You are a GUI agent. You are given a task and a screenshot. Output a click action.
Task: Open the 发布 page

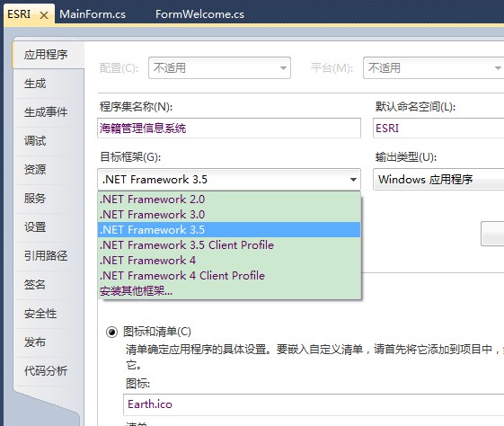[x=49, y=342]
